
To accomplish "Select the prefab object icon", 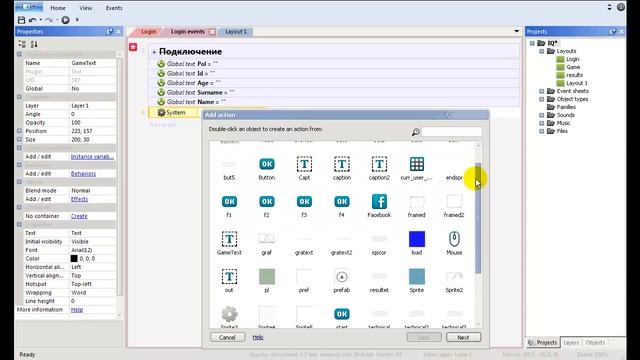I will pyautogui.click(x=342, y=277).
